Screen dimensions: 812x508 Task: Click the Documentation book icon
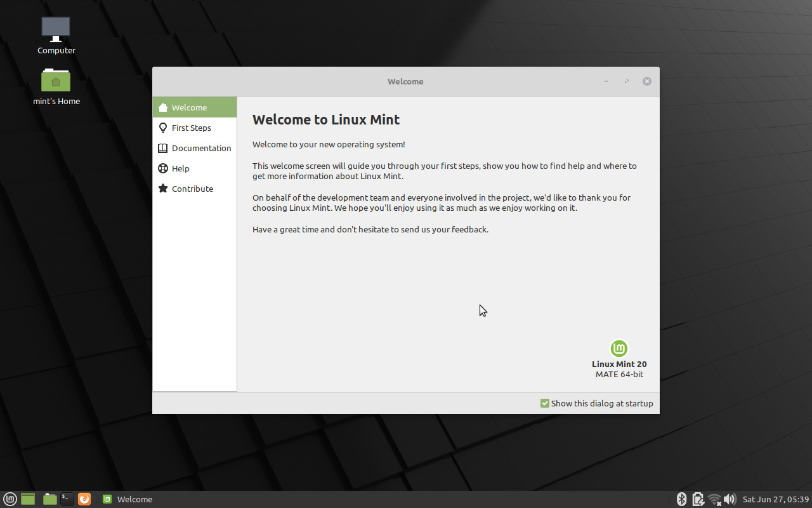pos(164,148)
